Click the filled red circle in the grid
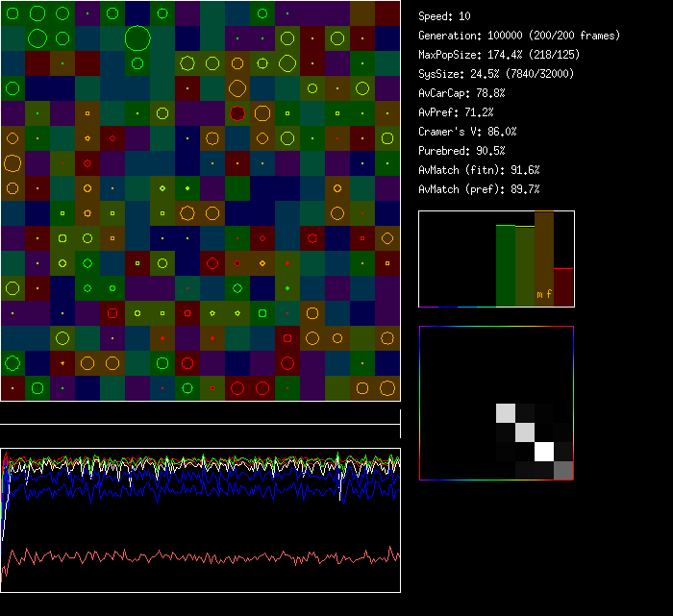Viewport: 673px width, 616px height. tap(237, 113)
